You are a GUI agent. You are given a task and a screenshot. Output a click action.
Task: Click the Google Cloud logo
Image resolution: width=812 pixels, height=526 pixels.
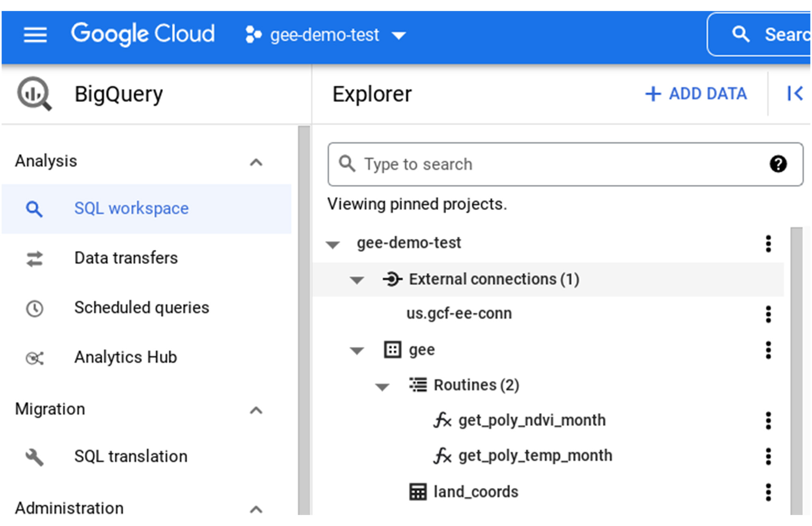point(143,34)
